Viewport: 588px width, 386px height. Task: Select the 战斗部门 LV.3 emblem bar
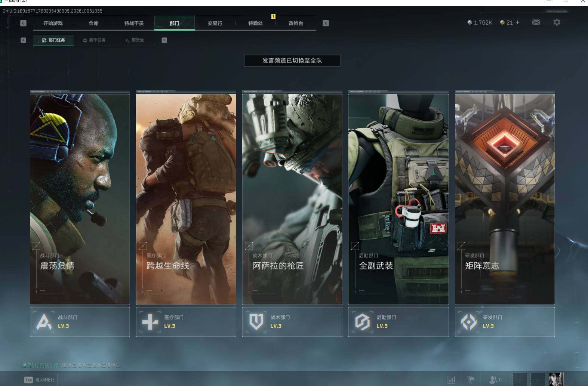[80, 322]
